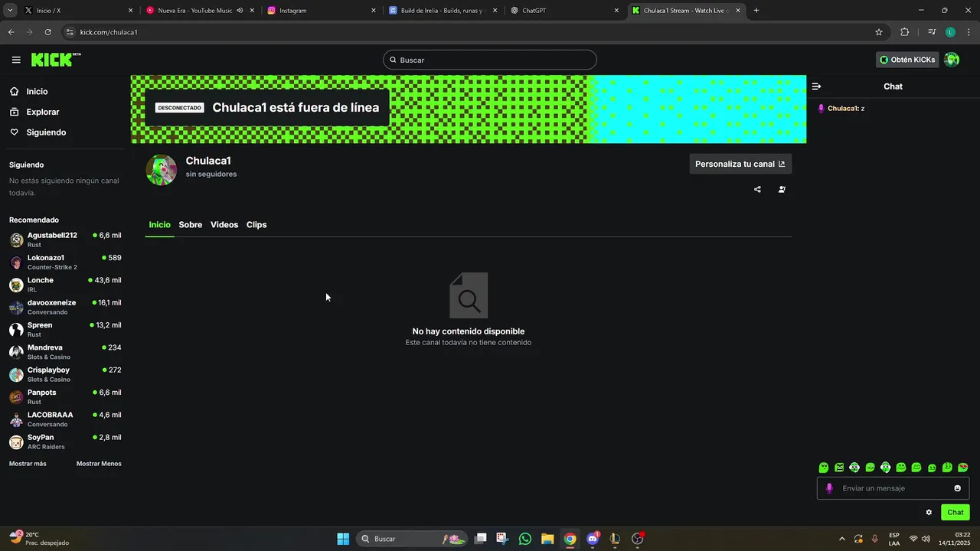This screenshot has width=980, height=551.
Task: Open the emoji picker in message box
Action: click(x=957, y=488)
